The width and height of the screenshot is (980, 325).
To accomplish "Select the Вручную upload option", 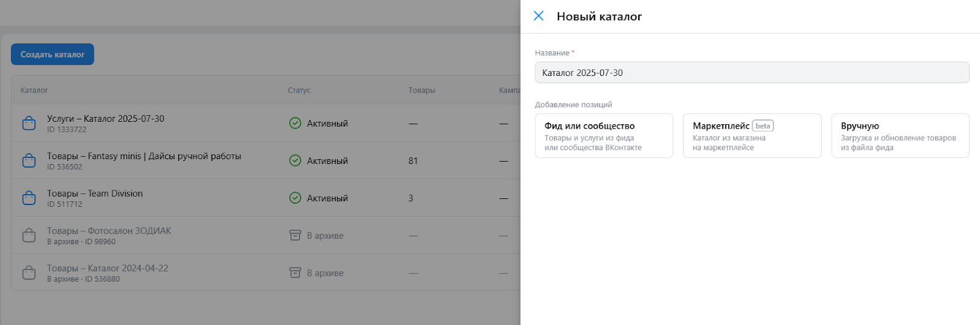I will coord(900,136).
